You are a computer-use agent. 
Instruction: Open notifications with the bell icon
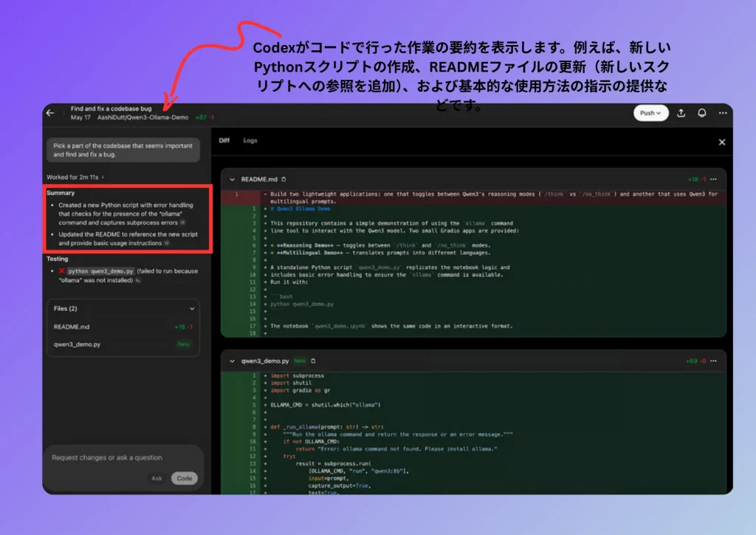[x=702, y=113]
